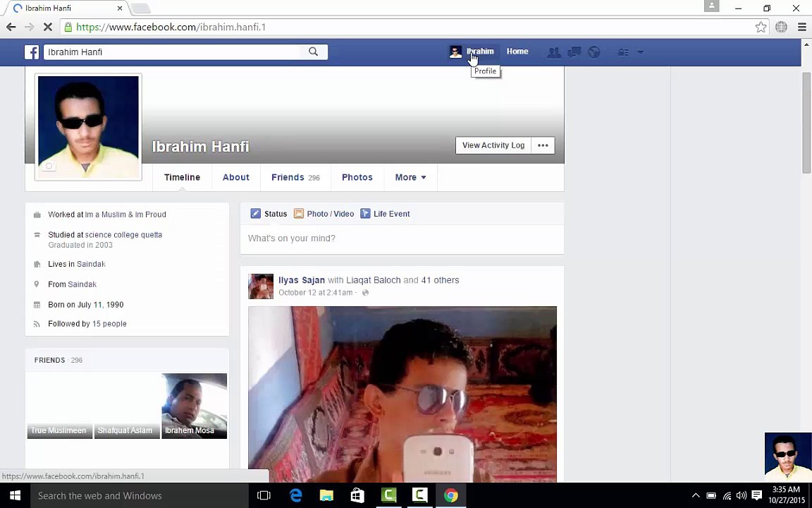Click the Liaqat Baloch link
This screenshot has height=508, width=812.
[374, 280]
